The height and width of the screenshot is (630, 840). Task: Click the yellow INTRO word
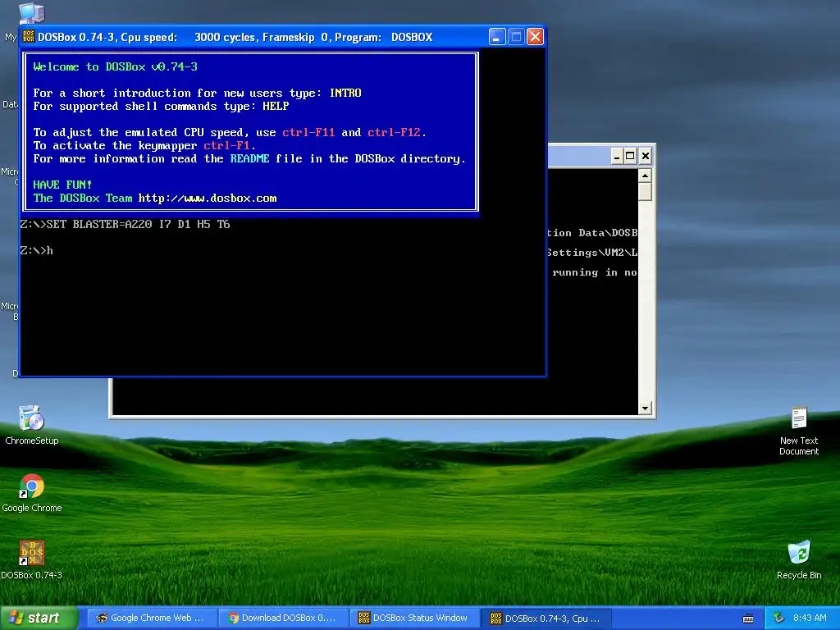[x=345, y=93]
